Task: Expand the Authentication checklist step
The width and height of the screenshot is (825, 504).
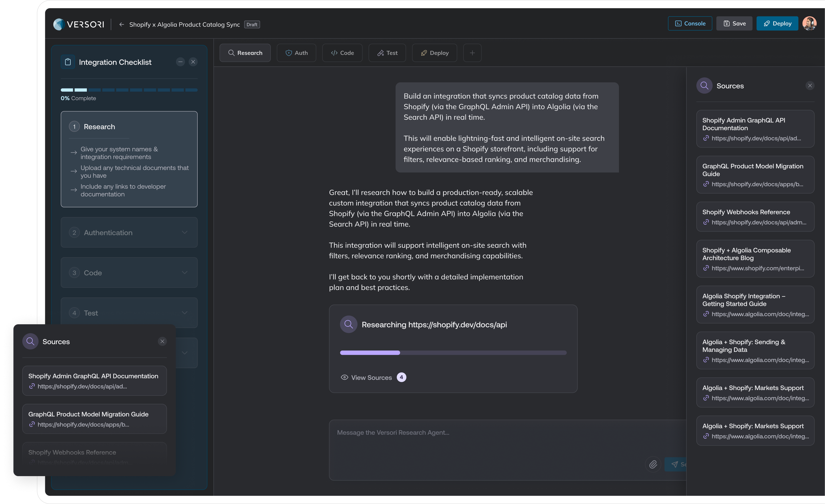Action: 184,232
